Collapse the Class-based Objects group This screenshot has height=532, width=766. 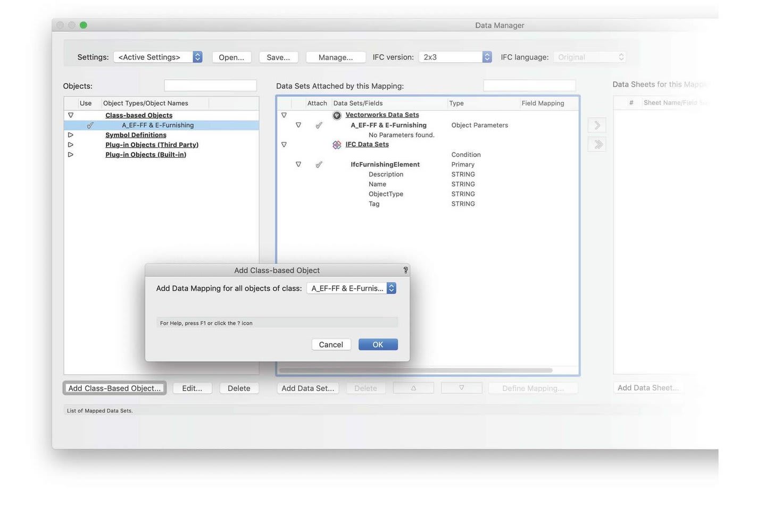click(x=70, y=115)
